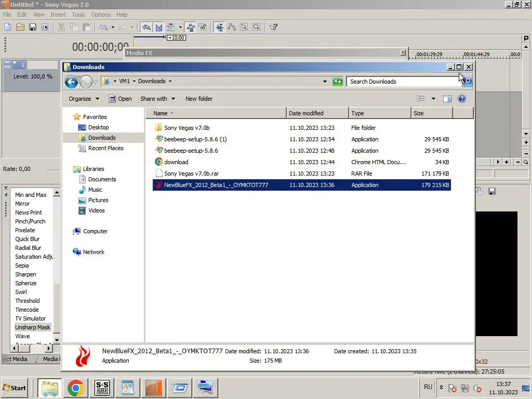Click the Change your view icon
Image resolution: width=532 pixels, height=399 pixels.
[x=421, y=98]
